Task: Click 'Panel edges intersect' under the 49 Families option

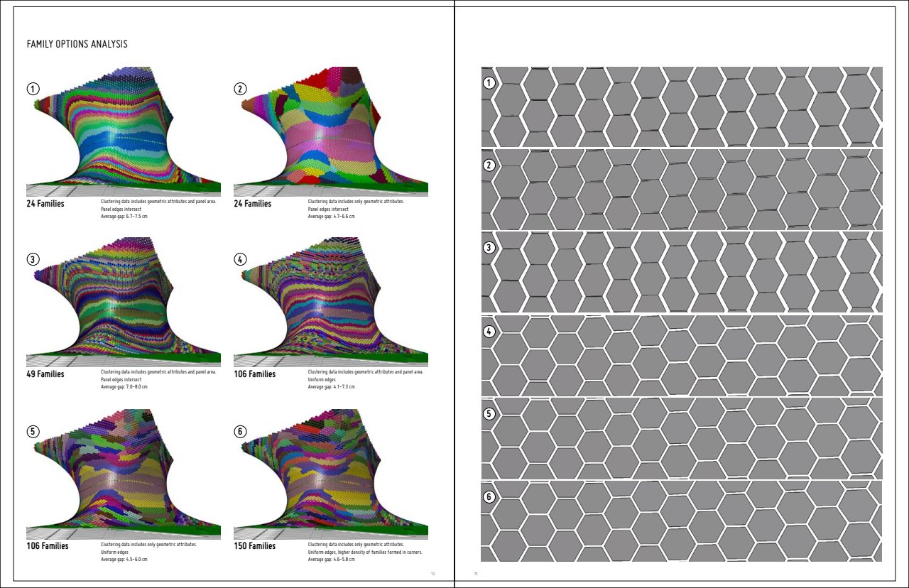Action: click(x=121, y=379)
